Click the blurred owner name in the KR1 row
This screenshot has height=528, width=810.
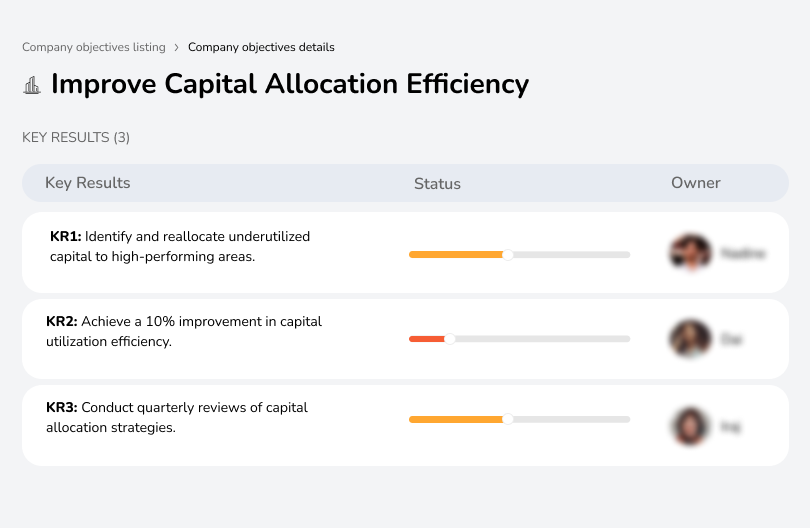[743, 254]
